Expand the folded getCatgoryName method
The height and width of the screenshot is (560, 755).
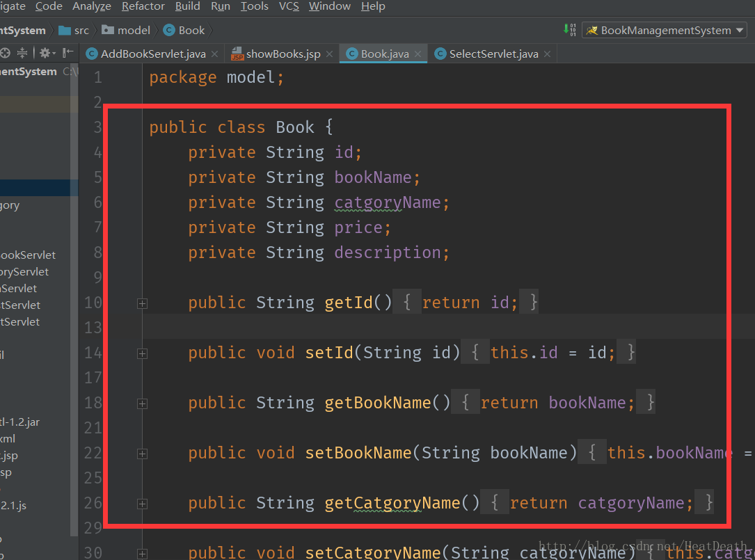tap(142, 504)
